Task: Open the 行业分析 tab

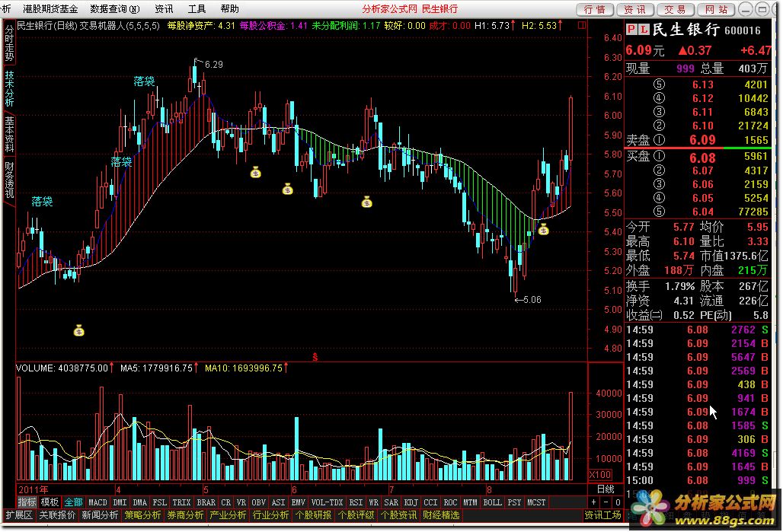Action: point(270,515)
